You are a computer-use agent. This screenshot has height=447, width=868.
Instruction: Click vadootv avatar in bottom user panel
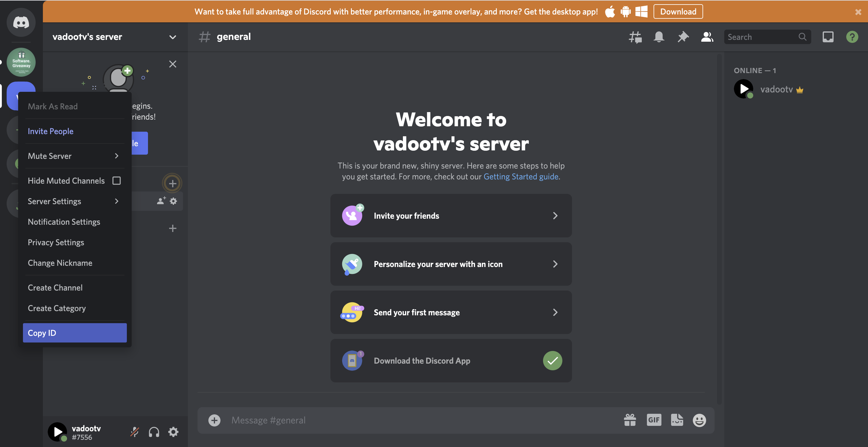click(57, 432)
